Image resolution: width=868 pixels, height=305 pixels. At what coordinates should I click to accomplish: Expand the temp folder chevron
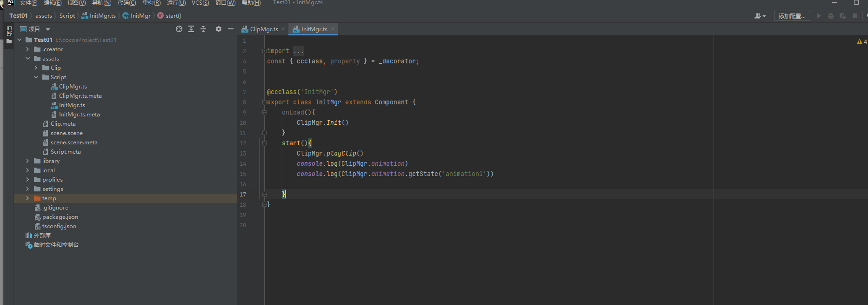click(27, 198)
